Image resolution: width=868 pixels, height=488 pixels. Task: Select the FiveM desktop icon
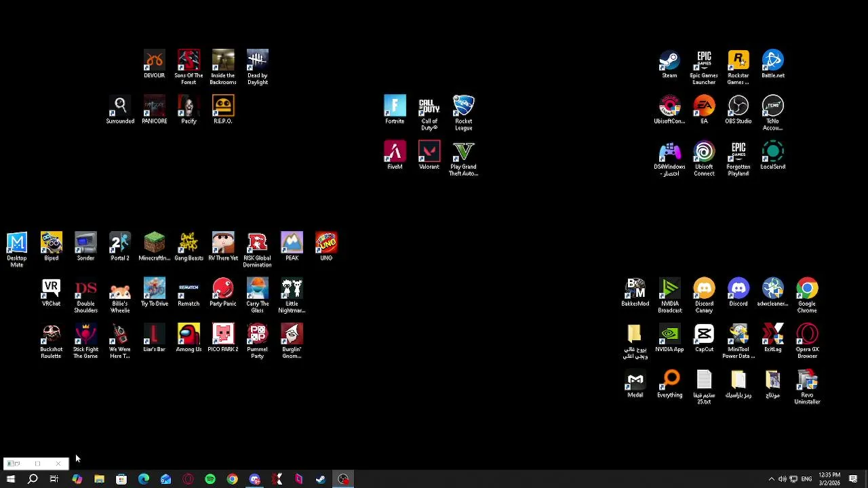[395, 155]
